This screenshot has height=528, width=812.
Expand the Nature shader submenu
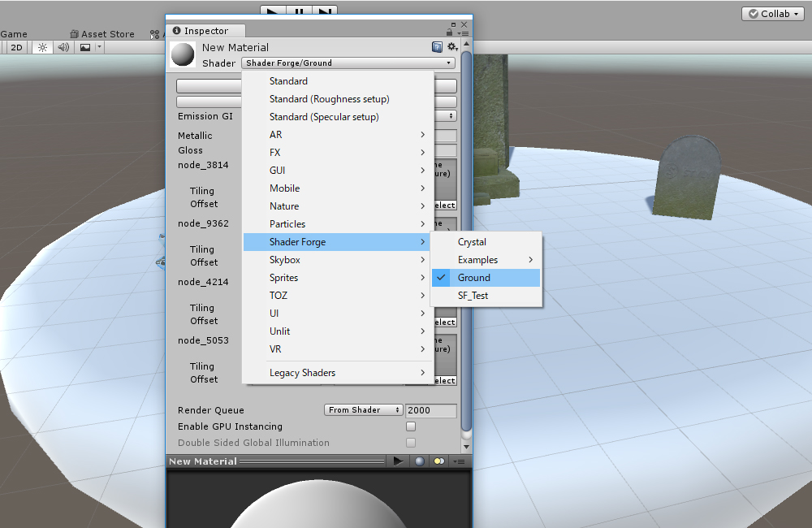click(x=338, y=206)
